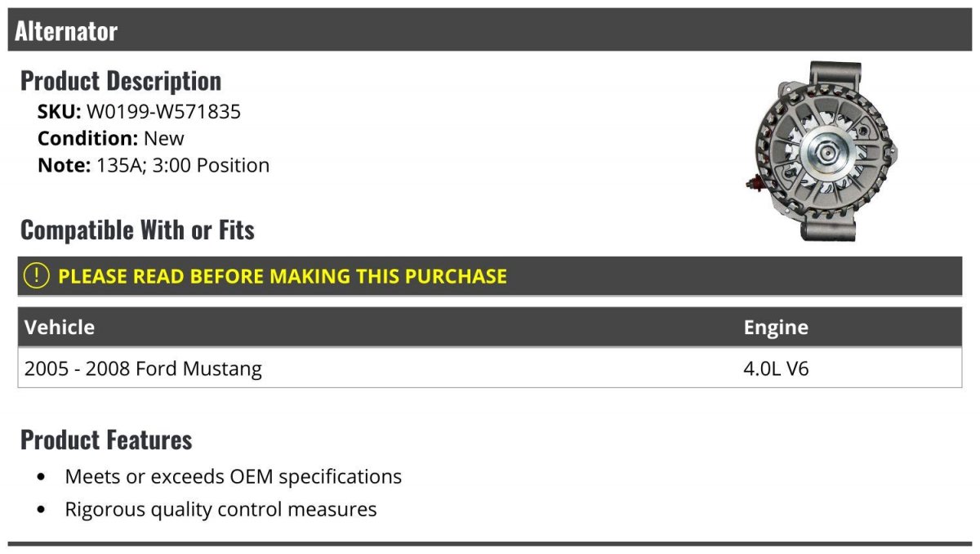Screen dimensions: 980x554
Task: Click the PLEASE READ BEFORE MAKING THIS PURCHASE banner
Action: [490, 275]
